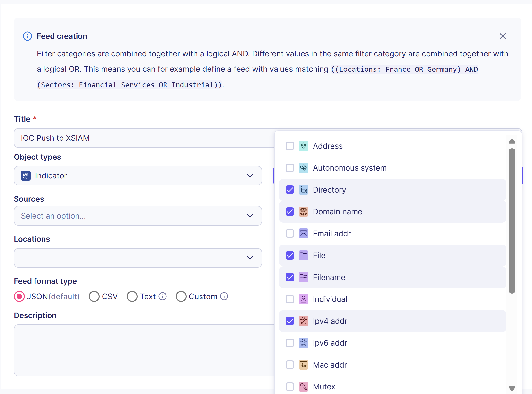Click the info icon beside Feed creation

[27, 36]
